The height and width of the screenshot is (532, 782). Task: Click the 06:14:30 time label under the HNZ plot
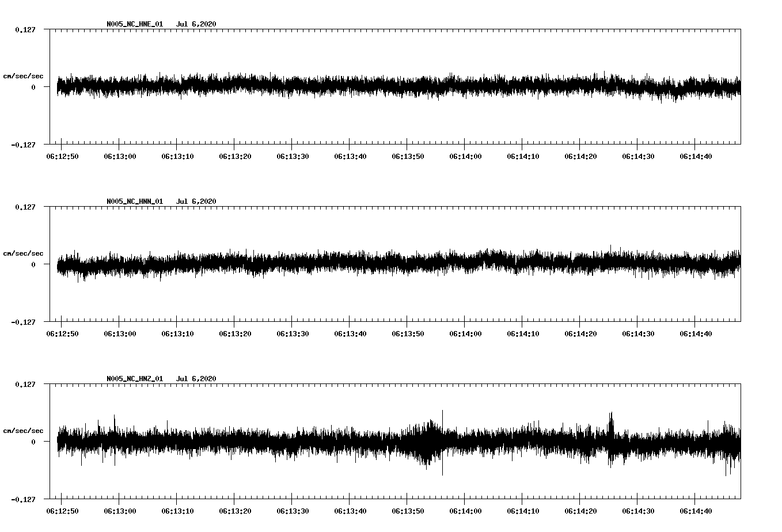point(638,511)
